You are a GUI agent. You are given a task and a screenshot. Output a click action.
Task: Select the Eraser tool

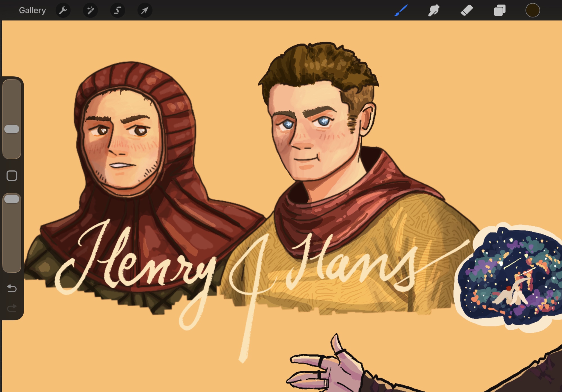(x=467, y=10)
